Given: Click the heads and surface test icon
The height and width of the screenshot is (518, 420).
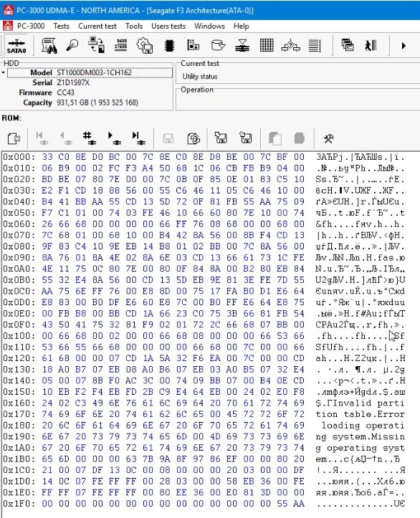Looking at the screenshot, I should click(x=242, y=45).
